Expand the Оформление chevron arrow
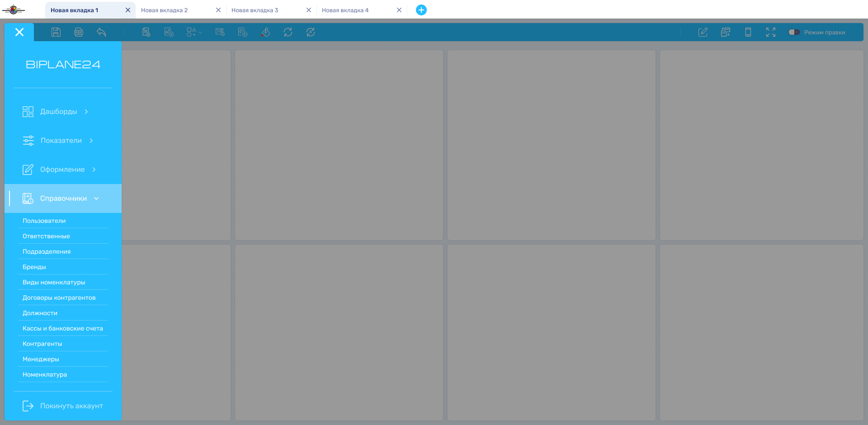This screenshot has height=425, width=868. coord(94,170)
